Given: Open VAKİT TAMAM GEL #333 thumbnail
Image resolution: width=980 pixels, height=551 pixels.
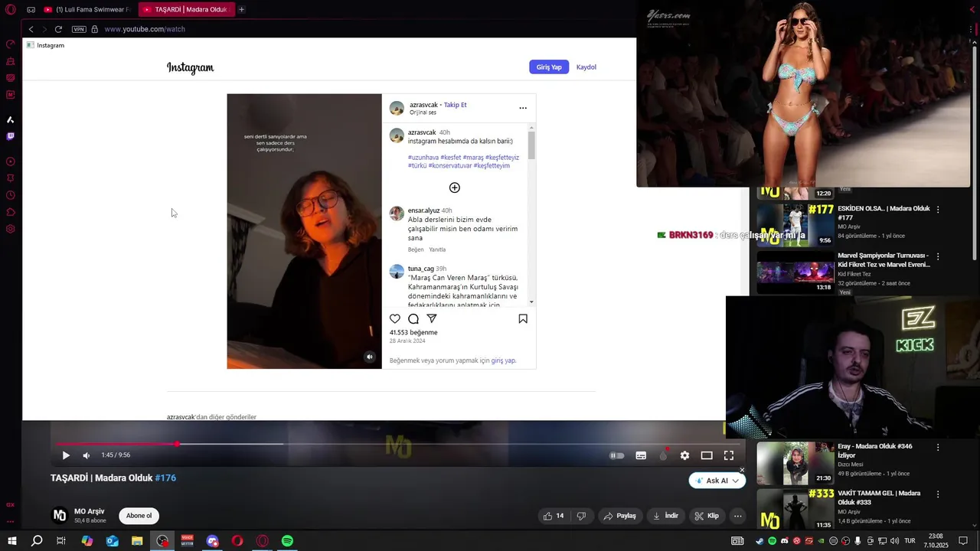Looking at the screenshot, I should (795, 510).
